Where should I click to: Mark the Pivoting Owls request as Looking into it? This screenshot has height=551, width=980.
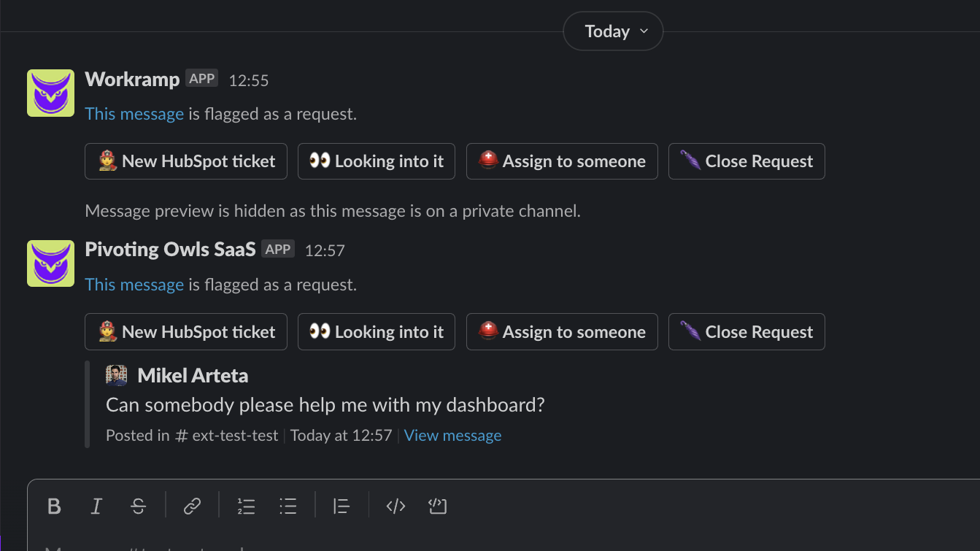coord(376,331)
